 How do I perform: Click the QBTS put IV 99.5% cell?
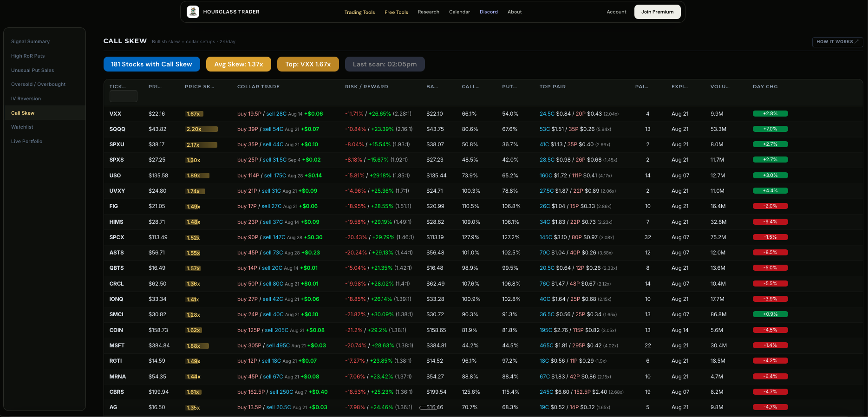pos(511,268)
